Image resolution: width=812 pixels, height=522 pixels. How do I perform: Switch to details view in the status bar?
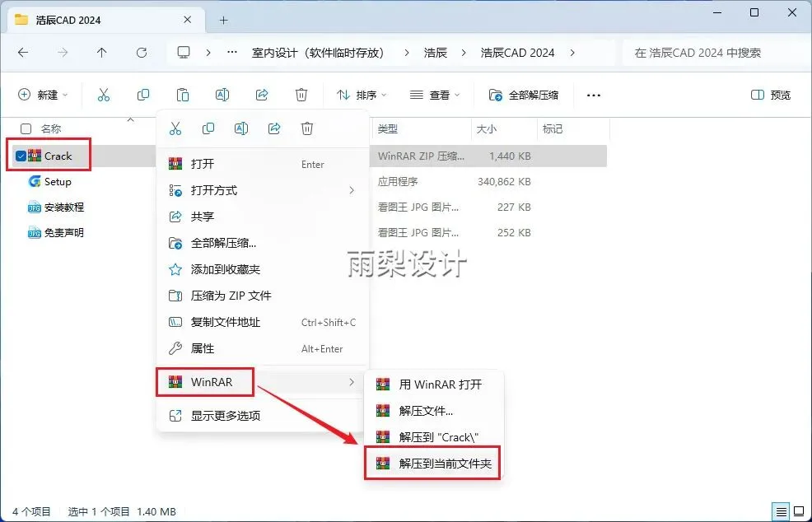coord(782,511)
